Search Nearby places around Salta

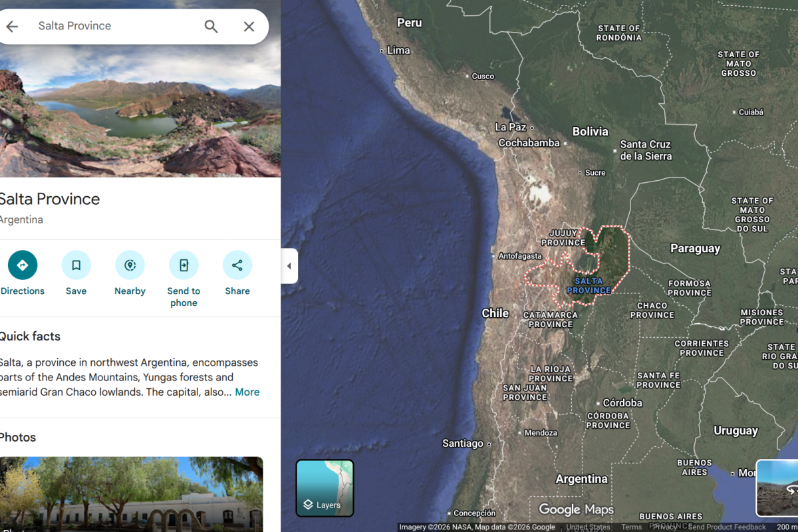(130, 265)
